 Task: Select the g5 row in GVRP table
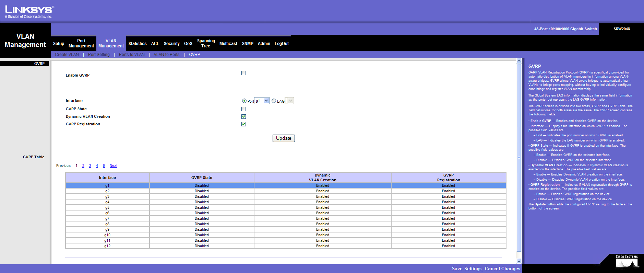107,208
